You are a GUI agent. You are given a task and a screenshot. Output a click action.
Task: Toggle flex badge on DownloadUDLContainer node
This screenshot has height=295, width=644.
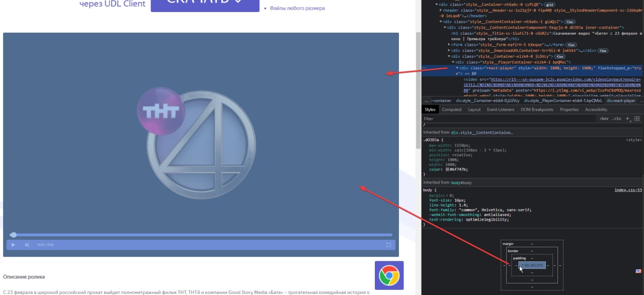(x=603, y=51)
